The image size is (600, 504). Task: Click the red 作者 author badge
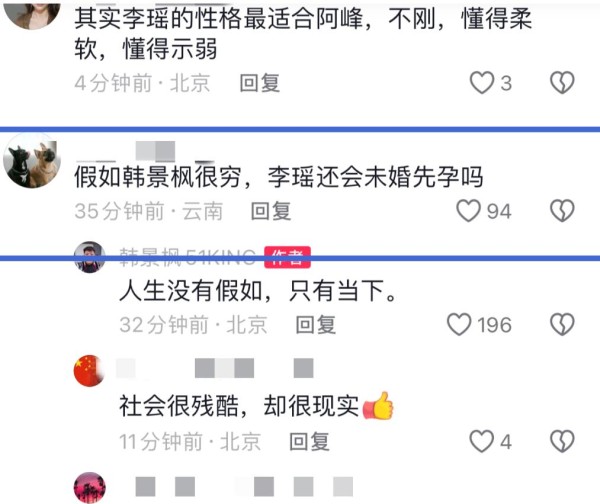(287, 257)
